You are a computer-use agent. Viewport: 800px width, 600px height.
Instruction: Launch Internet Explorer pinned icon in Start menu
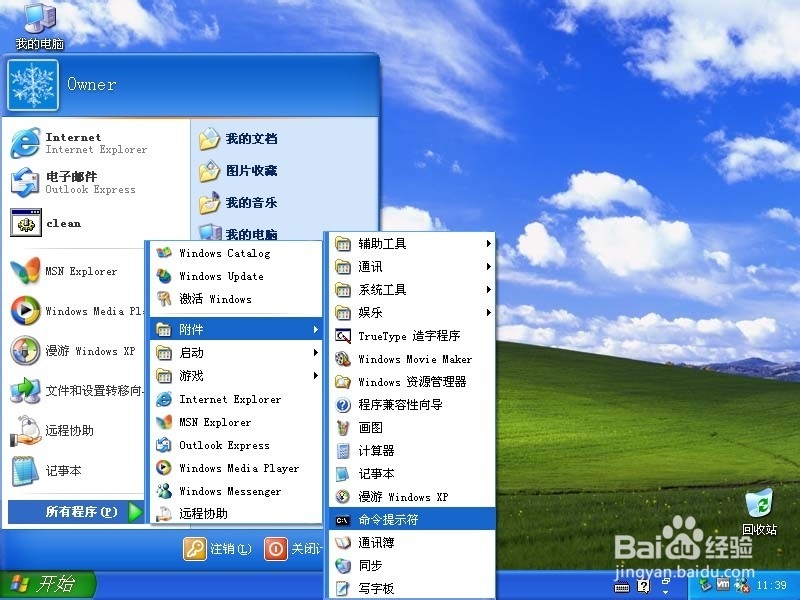click(25, 143)
